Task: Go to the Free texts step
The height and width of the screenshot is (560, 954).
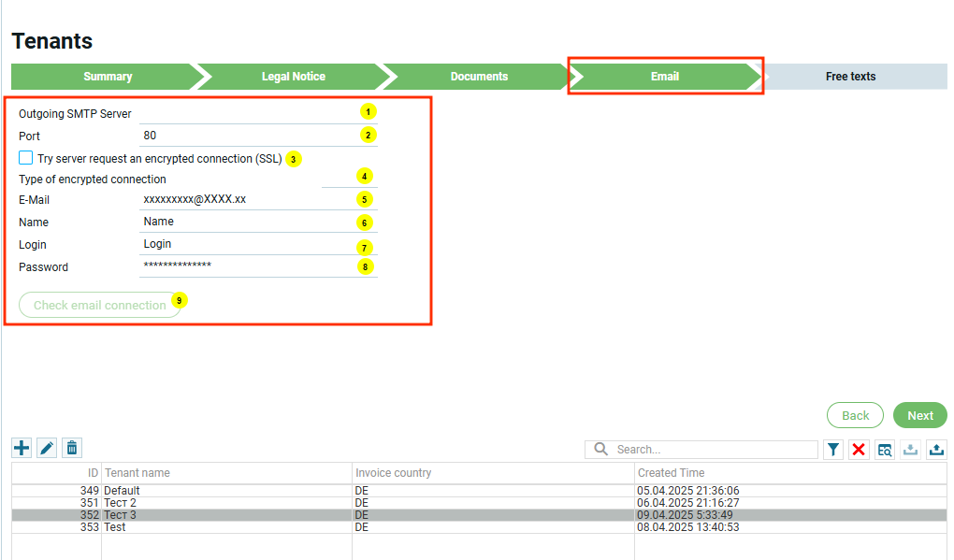Action: tap(850, 77)
